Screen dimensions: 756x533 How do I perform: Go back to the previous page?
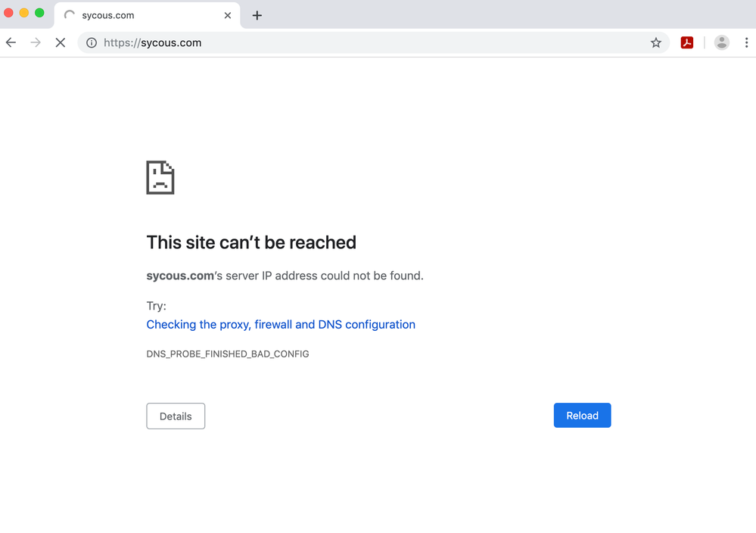tap(11, 43)
